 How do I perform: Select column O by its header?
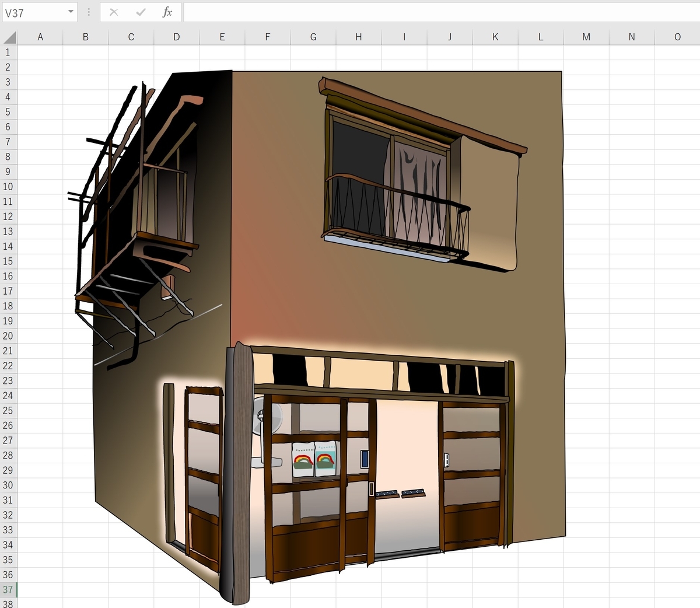click(677, 37)
